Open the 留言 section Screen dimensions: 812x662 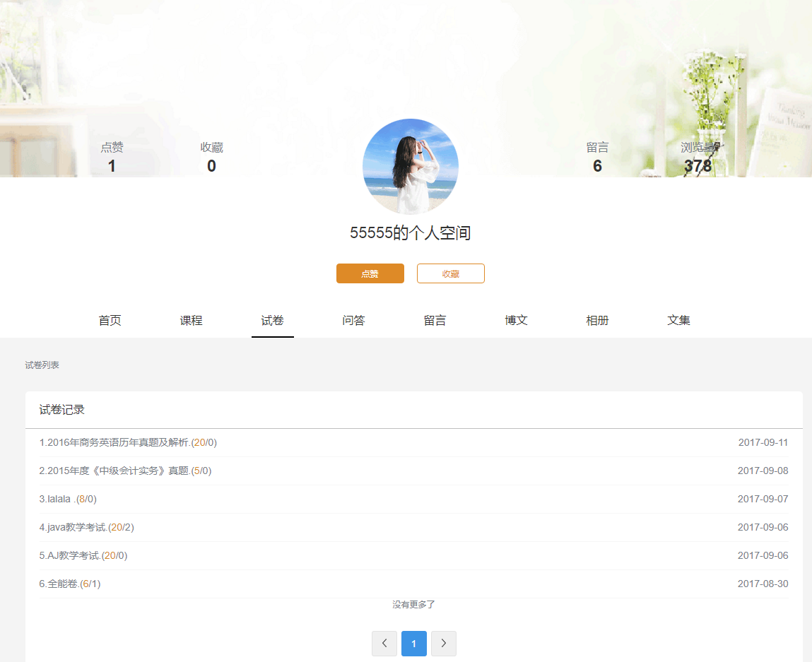435,320
